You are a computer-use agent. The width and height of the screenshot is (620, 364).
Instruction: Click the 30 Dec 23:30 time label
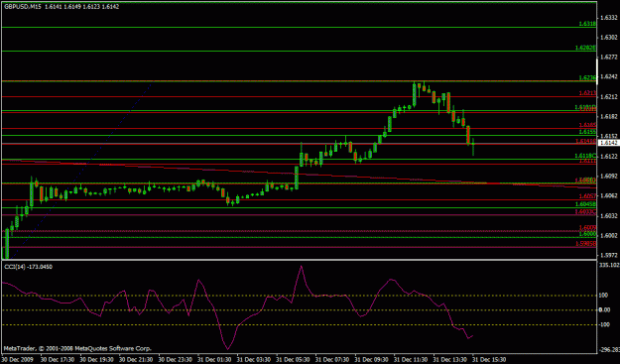click(x=175, y=360)
